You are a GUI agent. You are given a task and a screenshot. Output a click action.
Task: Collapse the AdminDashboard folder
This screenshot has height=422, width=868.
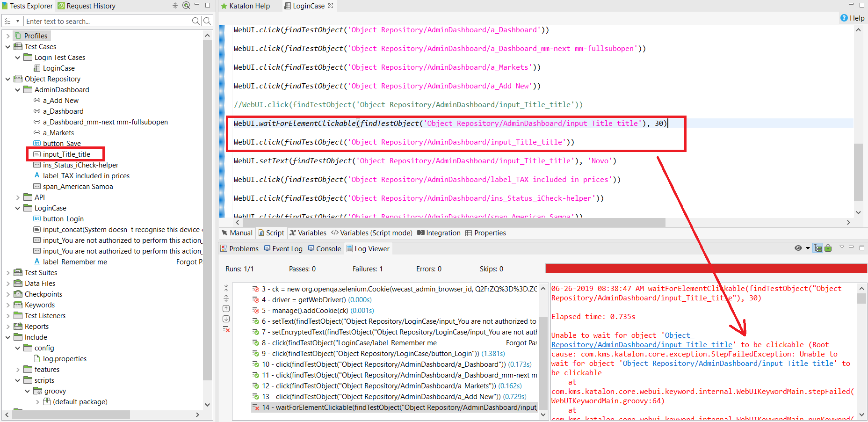tap(18, 89)
